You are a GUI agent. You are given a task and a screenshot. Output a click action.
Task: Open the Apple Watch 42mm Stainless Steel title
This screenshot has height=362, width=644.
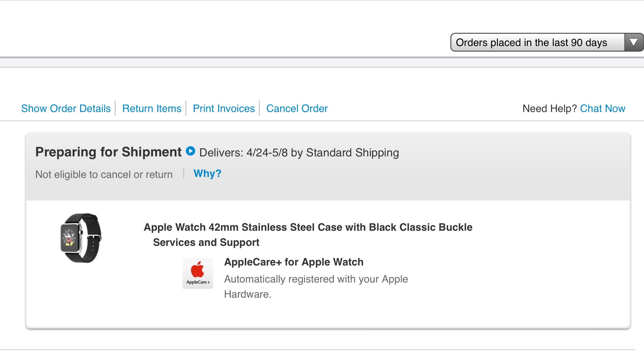pos(308,227)
